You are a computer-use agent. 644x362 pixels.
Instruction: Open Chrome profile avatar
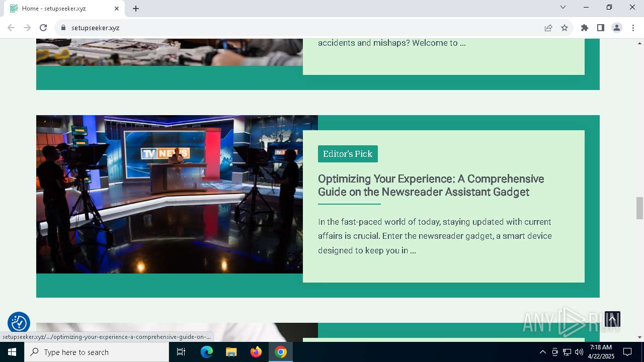pos(617,28)
